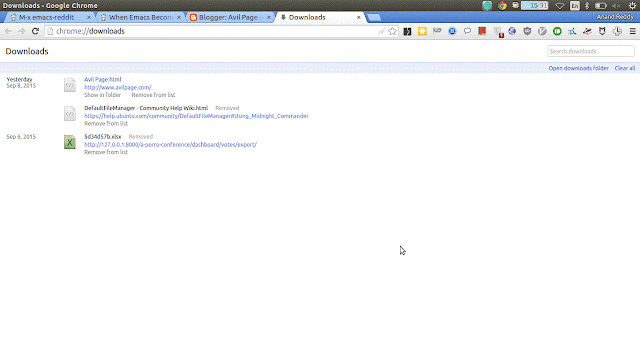The height and width of the screenshot is (360, 640).
Task: Click the flag extension icon
Action: coord(437,31)
